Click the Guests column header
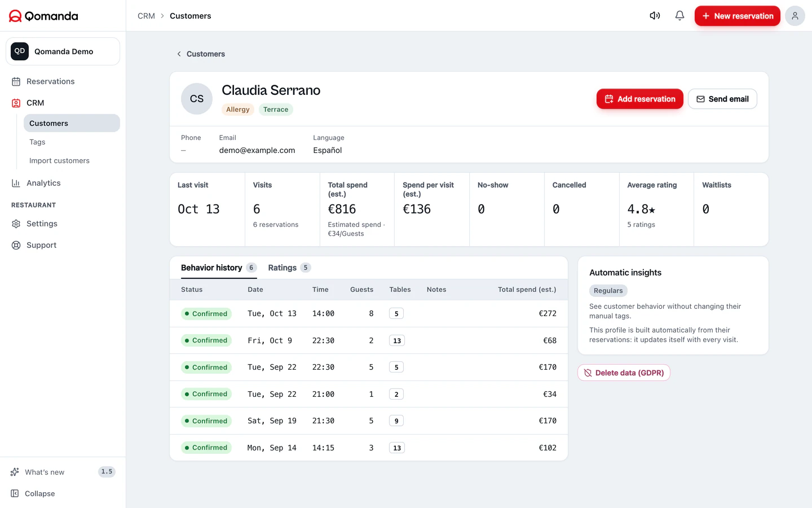812x508 pixels. (x=361, y=290)
